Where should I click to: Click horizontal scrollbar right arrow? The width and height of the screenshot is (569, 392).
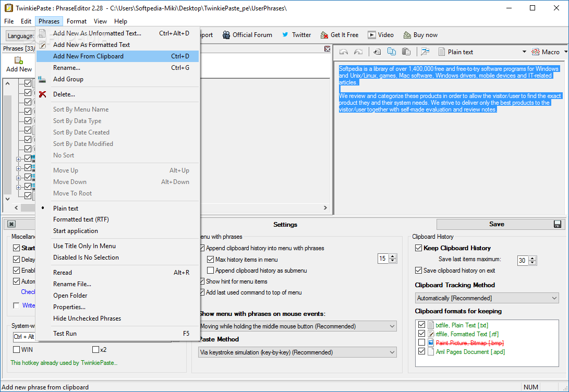coord(325,208)
